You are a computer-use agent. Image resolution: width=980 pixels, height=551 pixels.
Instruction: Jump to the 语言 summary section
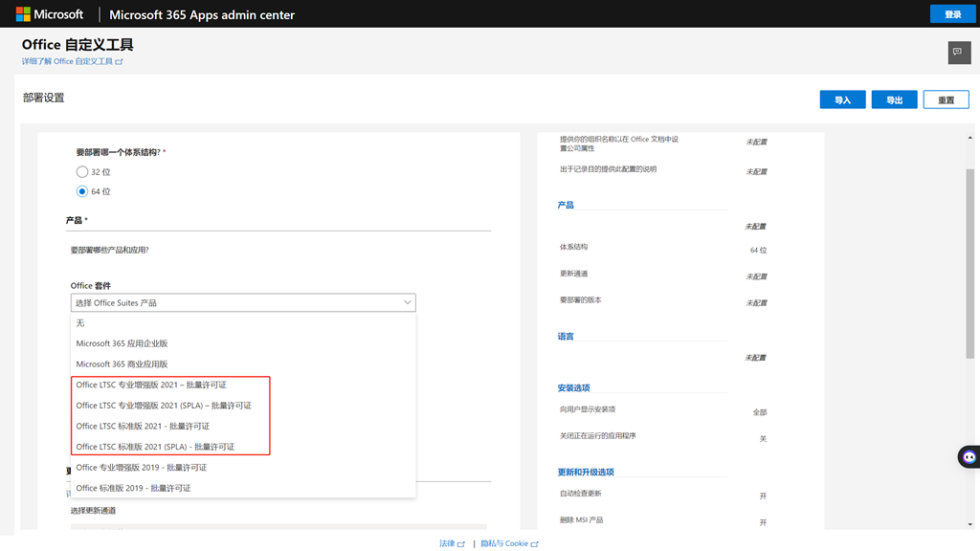pyautogui.click(x=566, y=336)
